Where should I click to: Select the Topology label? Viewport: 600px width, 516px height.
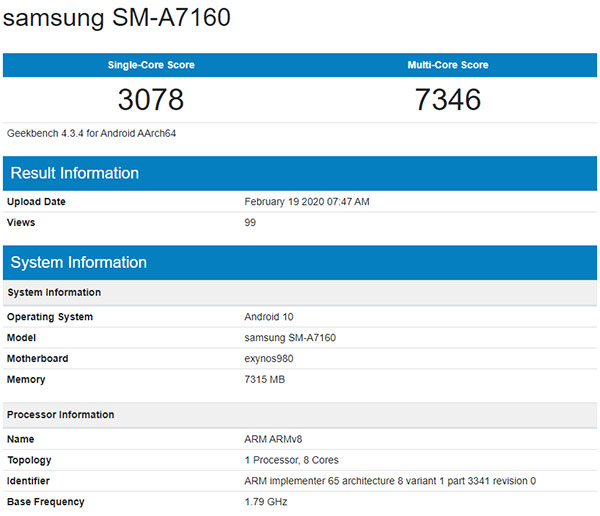(29, 460)
